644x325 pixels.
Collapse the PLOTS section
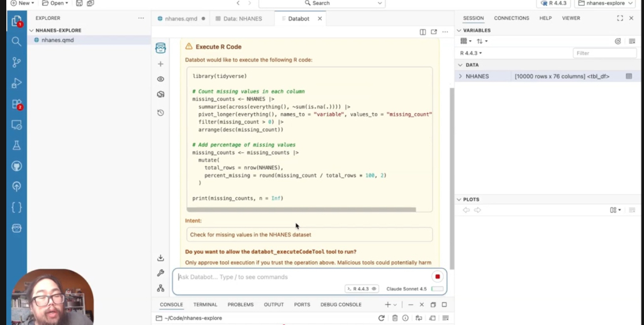point(459,199)
